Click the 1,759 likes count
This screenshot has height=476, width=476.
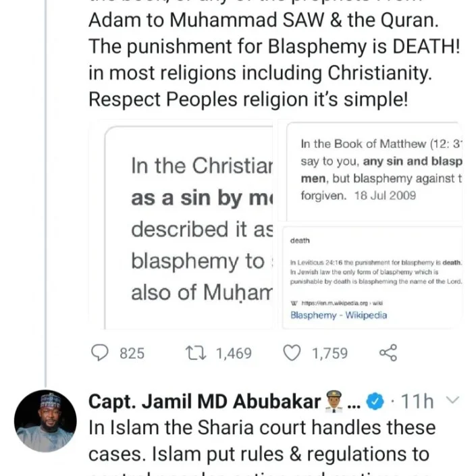point(329,352)
